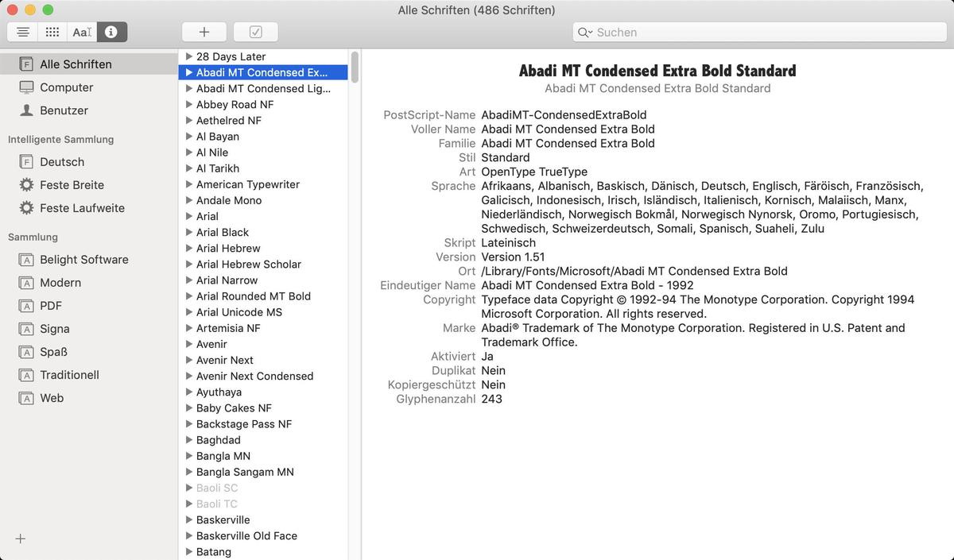Open the Spaß collection
The image size is (954, 560).
click(88, 352)
